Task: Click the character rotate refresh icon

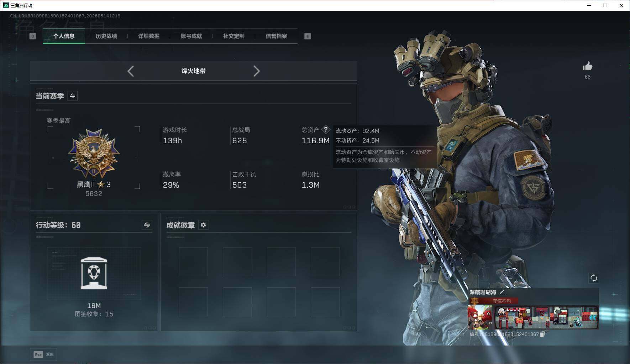Action: [x=593, y=278]
